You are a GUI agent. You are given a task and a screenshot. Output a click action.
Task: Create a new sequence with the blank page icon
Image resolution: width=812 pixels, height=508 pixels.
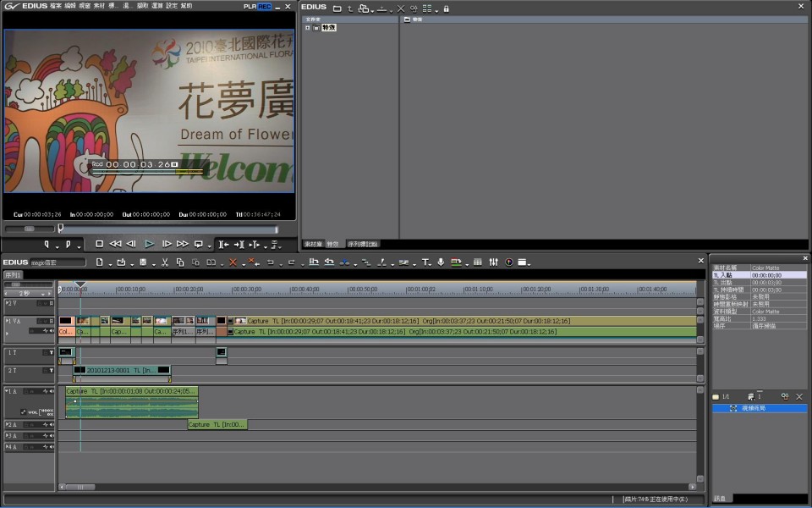coord(99,262)
